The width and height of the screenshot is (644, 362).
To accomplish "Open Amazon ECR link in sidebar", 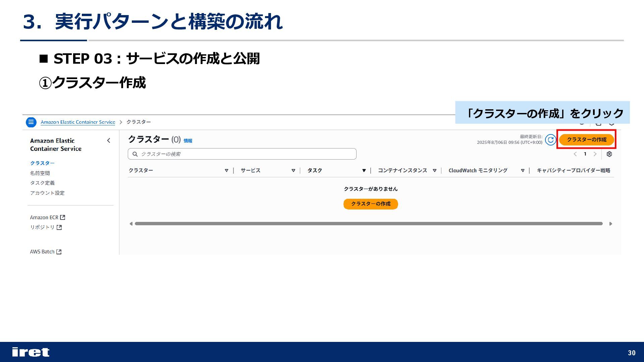I will 44,218.
